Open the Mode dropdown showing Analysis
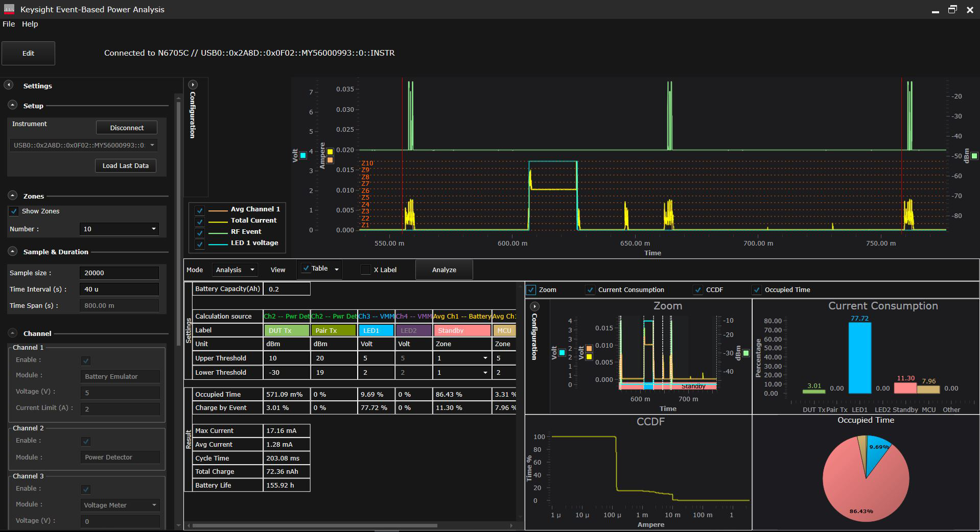Image resolution: width=980 pixels, height=532 pixels. pyautogui.click(x=235, y=270)
